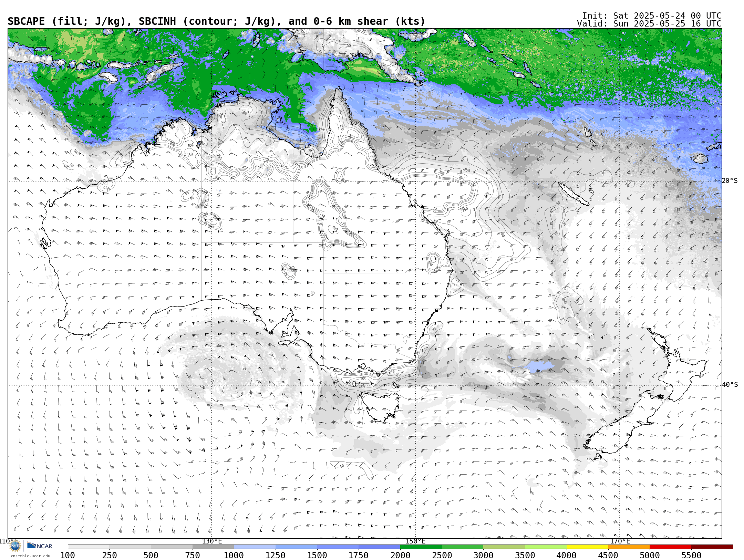Select the deepest blue 1750–2000 colorbar swatch
The height and width of the screenshot is (560, 744).
(379, 547)
